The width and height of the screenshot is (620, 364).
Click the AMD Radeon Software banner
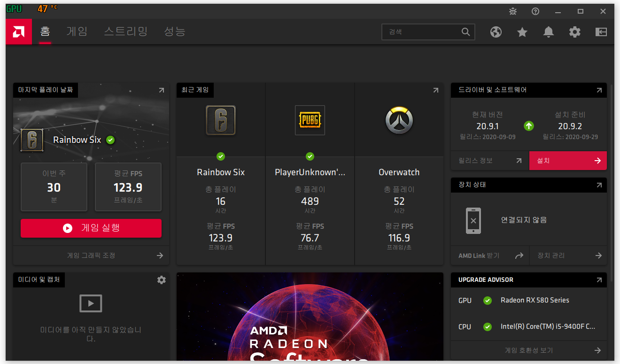[310, 317]
